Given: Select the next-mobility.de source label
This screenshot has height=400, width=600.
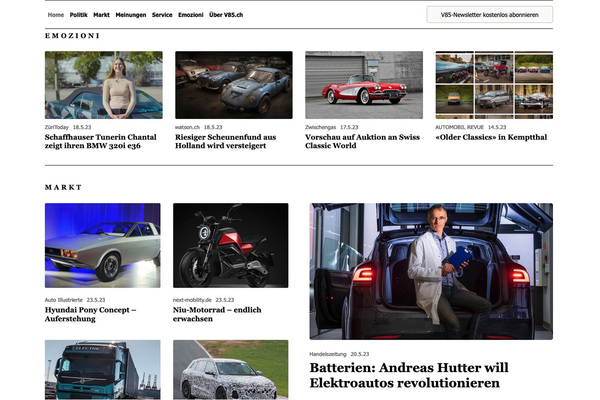Looking at the screenshot, I should coord(192,300).
